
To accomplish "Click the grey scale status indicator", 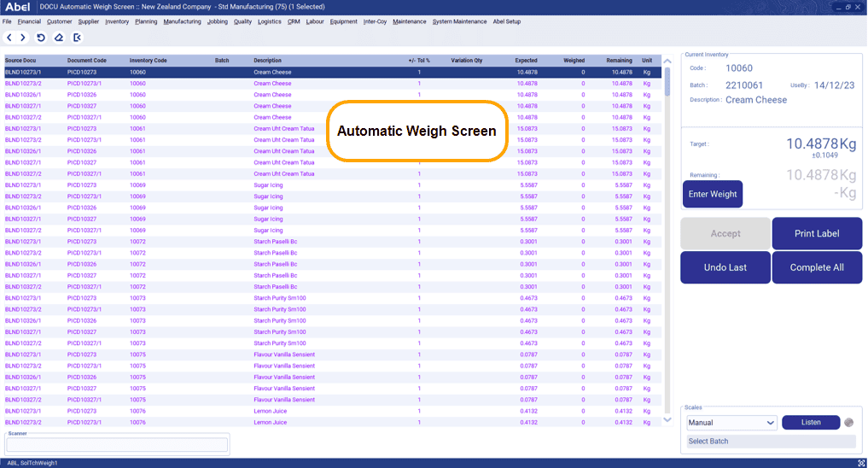I will (848, 422).
